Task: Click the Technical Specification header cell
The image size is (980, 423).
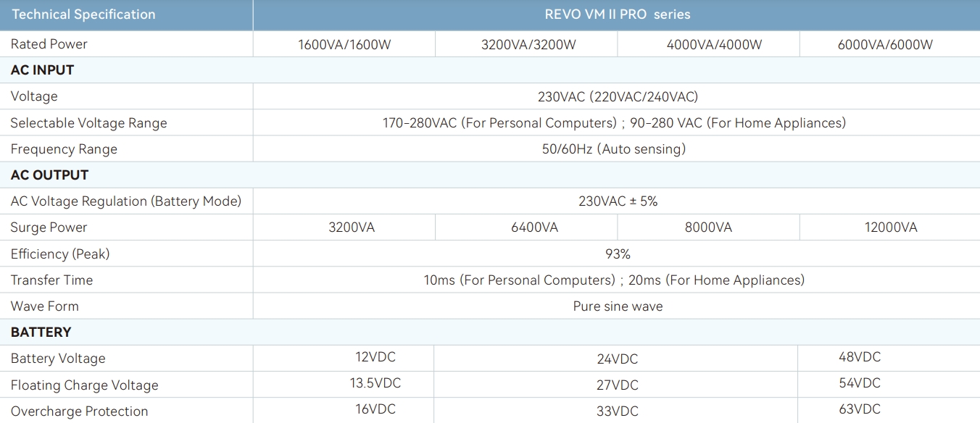Action: point(83,14)
